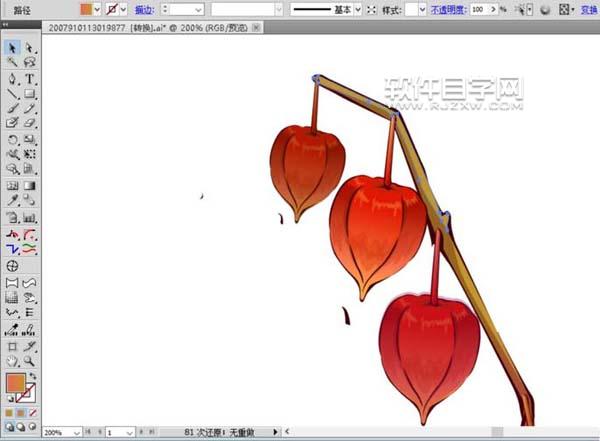This screenshot has width=600, height=441.
Task: Pick the Magic Wand tool
Action: [x=12, y=62]
